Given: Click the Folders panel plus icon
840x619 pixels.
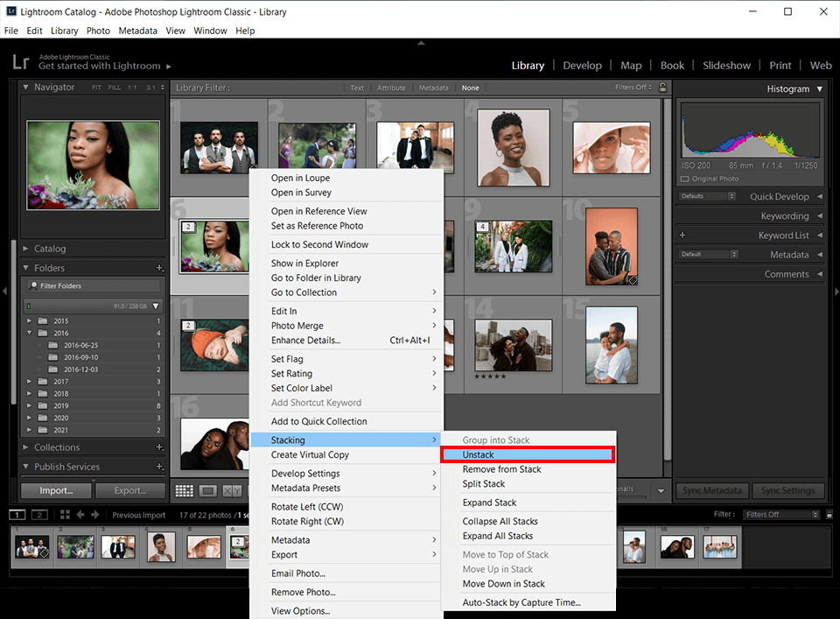Looking at the screenshot, I should coord(159,267).
